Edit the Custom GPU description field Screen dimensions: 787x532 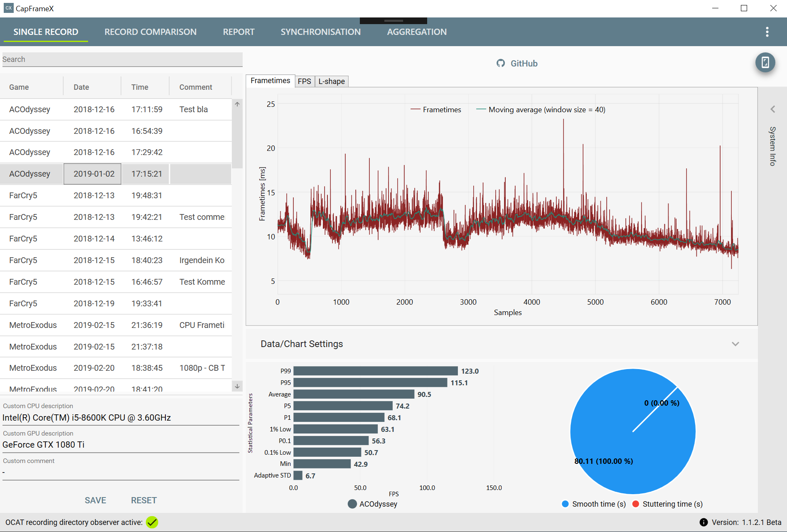point(121,445)
